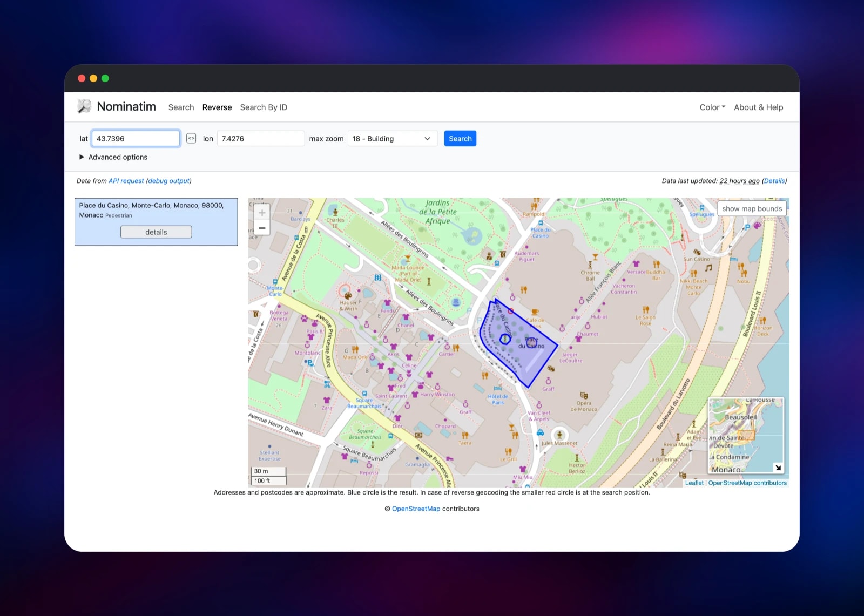864x616 pixels.
Task: Open the Search tab
Action: coord(181,107)
